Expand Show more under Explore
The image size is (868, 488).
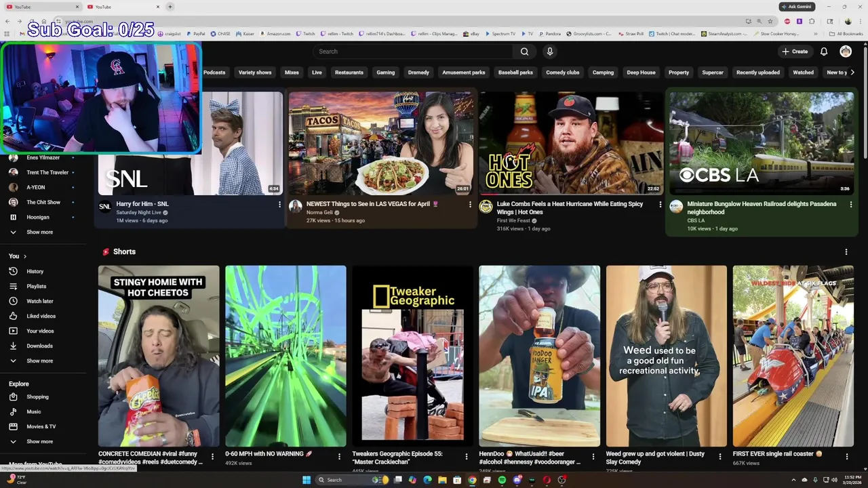tap(43, 441)
